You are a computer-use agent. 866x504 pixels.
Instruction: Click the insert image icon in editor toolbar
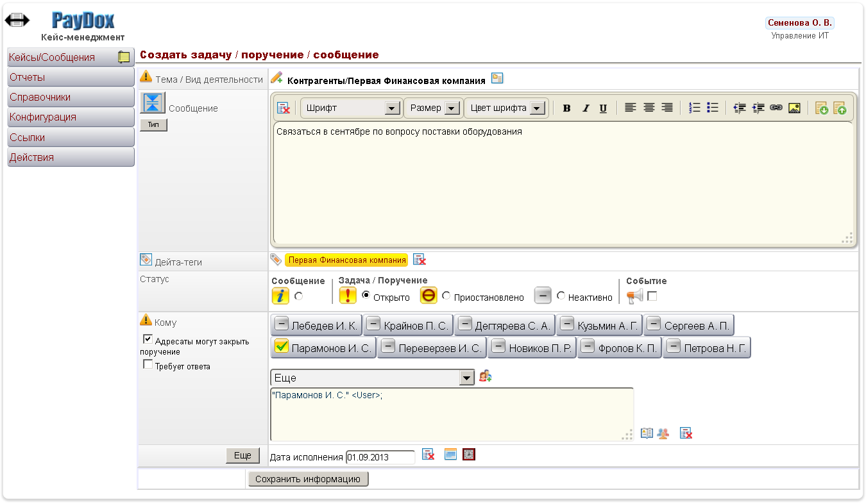[x=794, y=108]
